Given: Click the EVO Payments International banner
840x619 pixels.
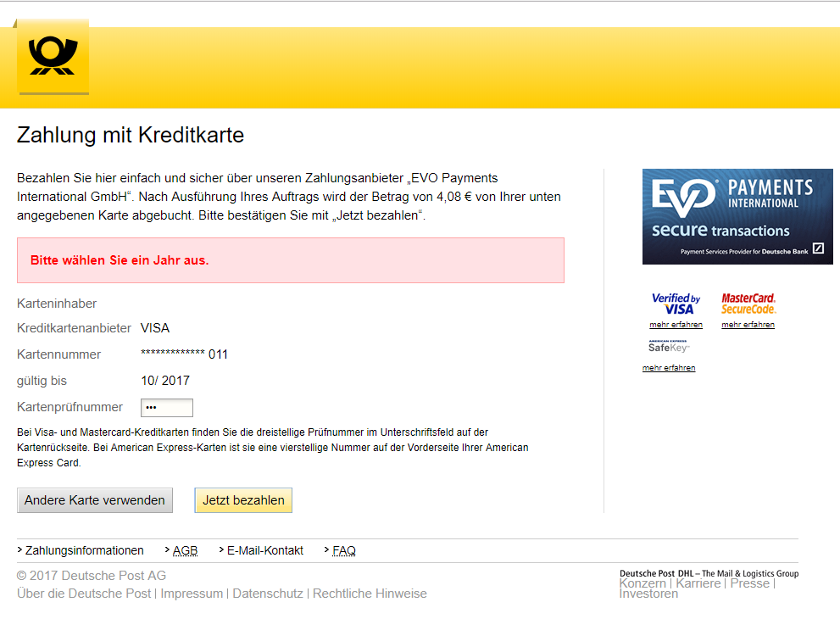Looking at the screenshot, I should tap(737, 216).
